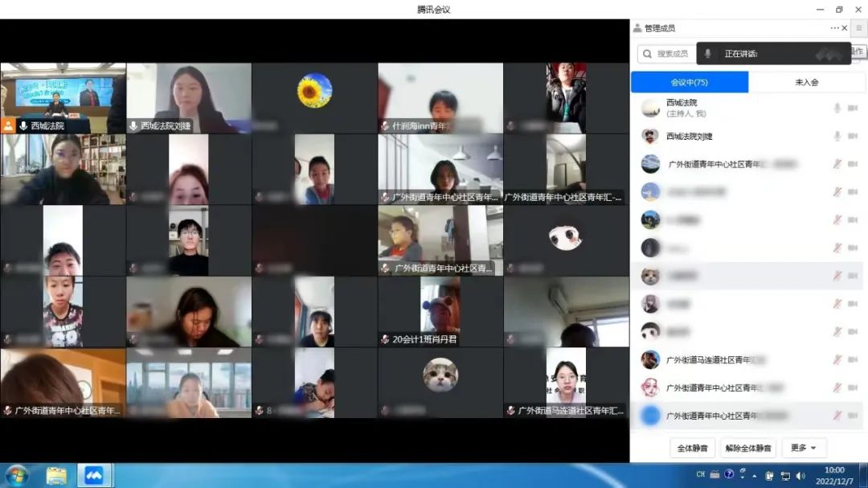Open the clock showing 10:00 2022/12/7
This screenshot has width=868, height=488.
pyautogui.click(x=834, y=476)
